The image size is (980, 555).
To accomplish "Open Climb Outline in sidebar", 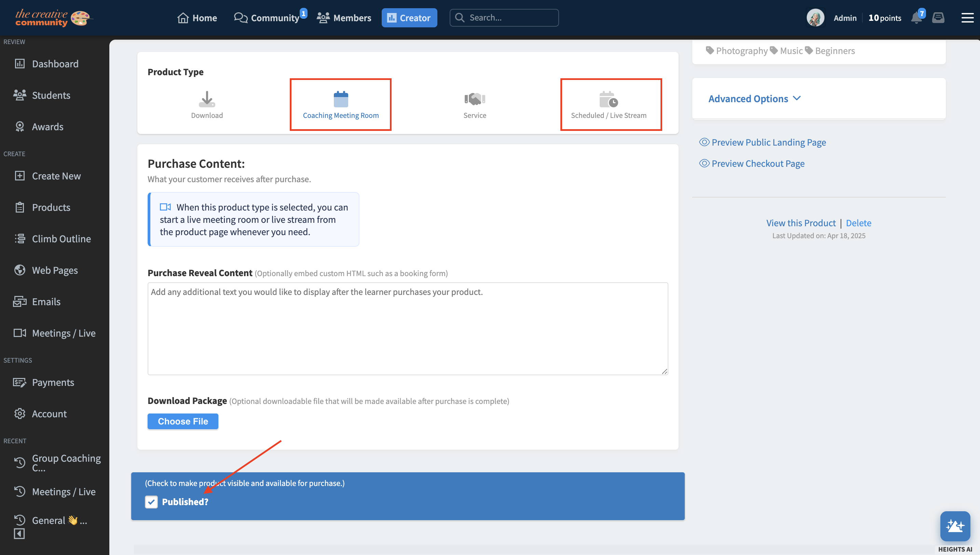I will point(61,239).
